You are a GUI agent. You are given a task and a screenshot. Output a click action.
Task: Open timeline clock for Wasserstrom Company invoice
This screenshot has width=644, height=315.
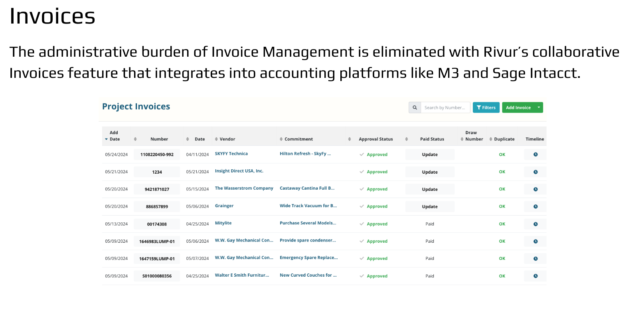(x=535, y=189)
